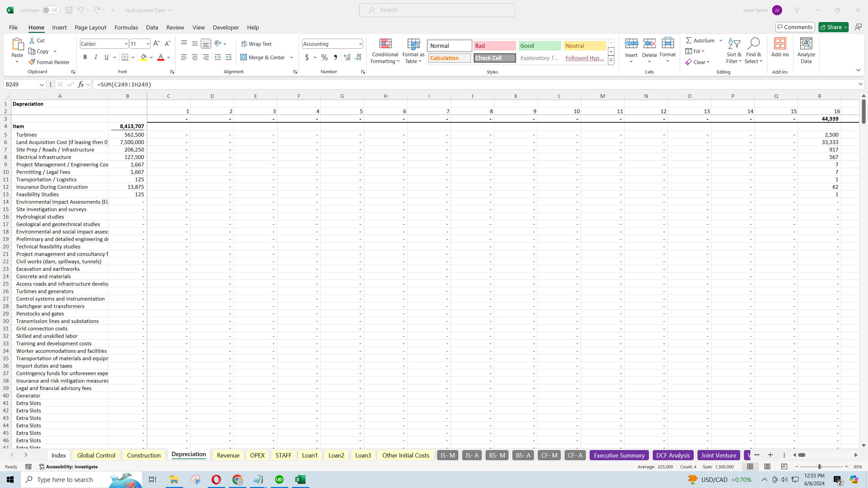
Task: Open the Add-ins gallery
Action: tap(780, 47)
